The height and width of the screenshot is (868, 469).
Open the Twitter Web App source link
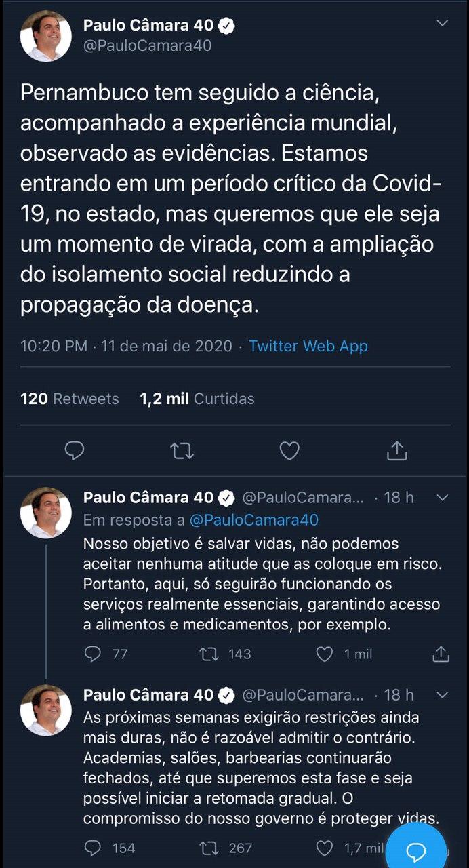[308, 346]
